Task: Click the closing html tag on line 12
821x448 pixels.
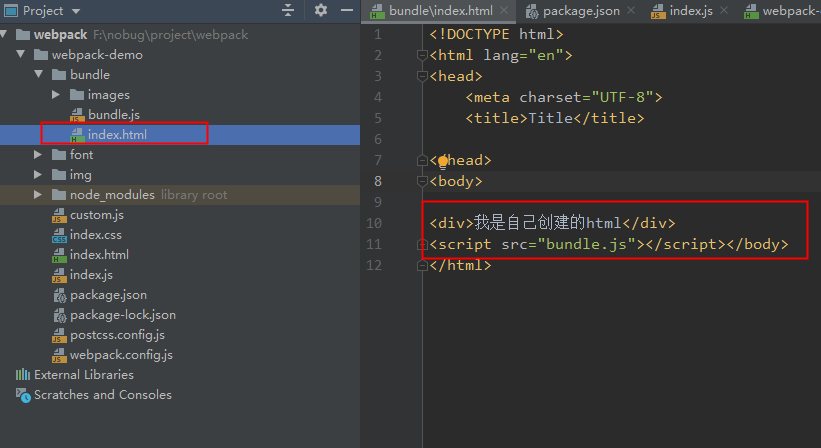Action: [460, 265]
